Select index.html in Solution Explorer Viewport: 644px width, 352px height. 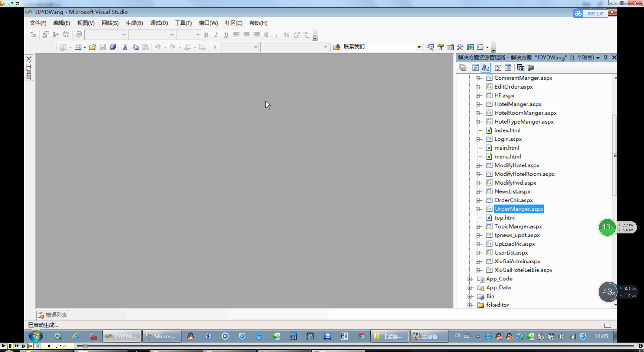(x=507, y=130)
